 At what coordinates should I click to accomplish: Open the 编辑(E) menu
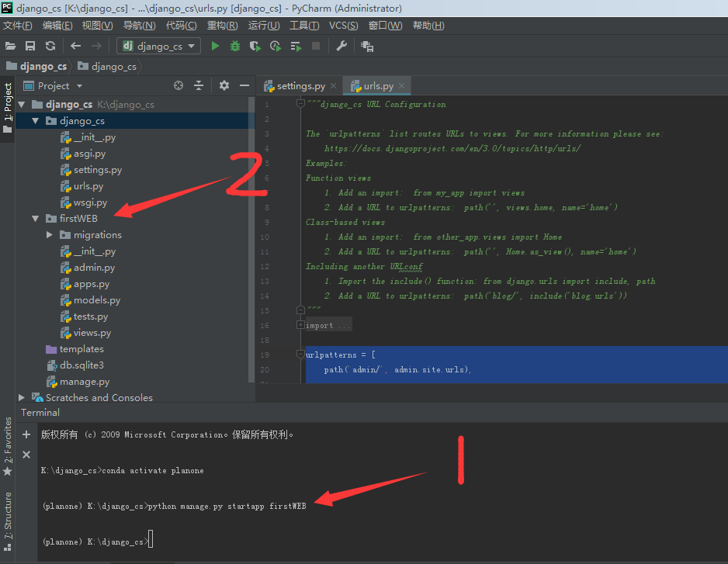[x=57, y=26]
